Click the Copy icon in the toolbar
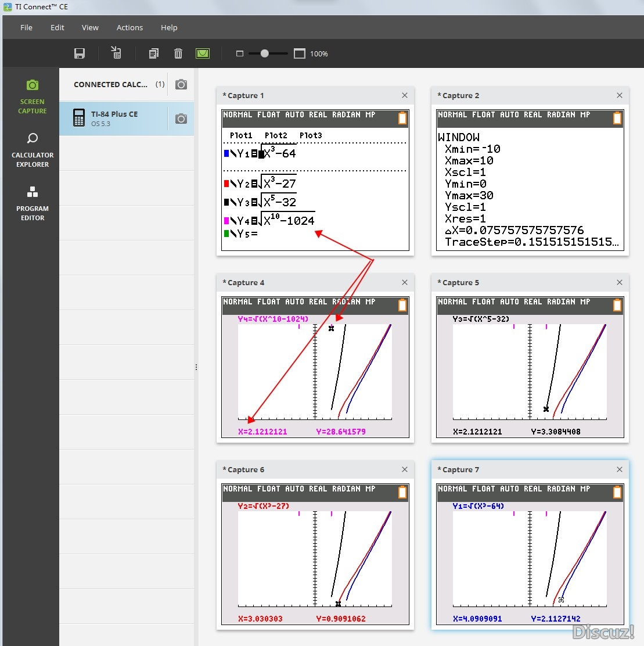 click(153, 53)
